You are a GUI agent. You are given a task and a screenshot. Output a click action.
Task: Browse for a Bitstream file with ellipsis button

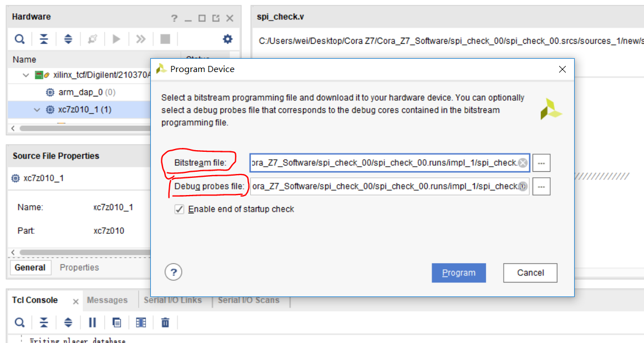tap(541, 162)
